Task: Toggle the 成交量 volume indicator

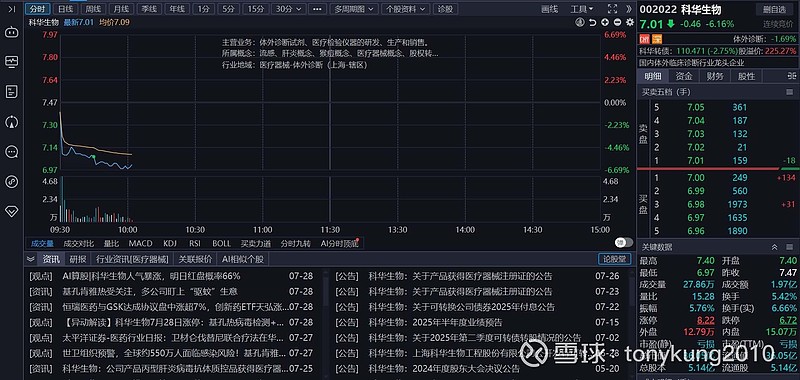Action: pos(42,243)
